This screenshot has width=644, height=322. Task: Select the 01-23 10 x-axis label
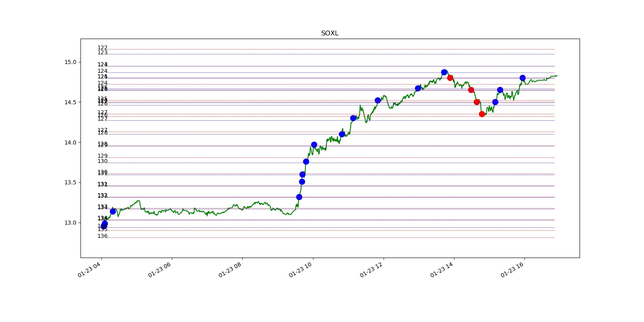300,270
